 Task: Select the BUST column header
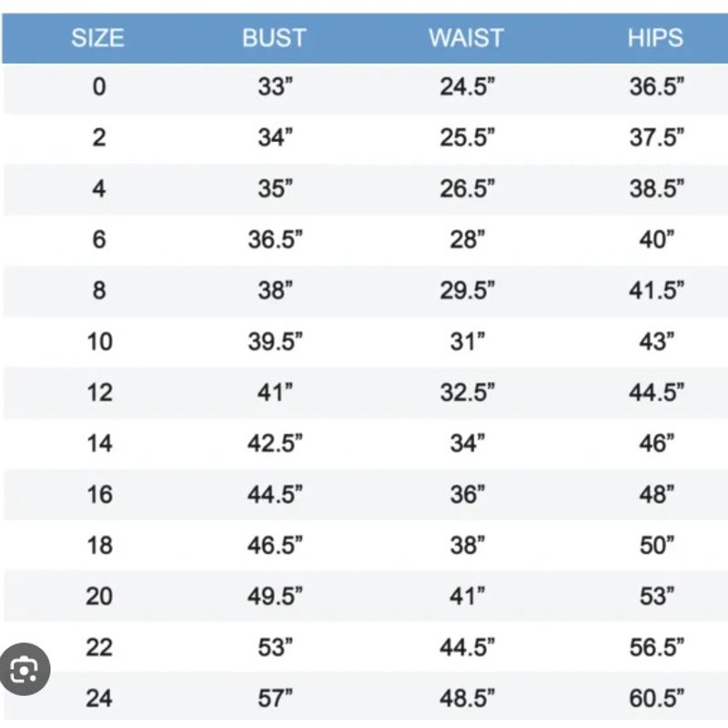pyautogui.click(x=275, y=38)
